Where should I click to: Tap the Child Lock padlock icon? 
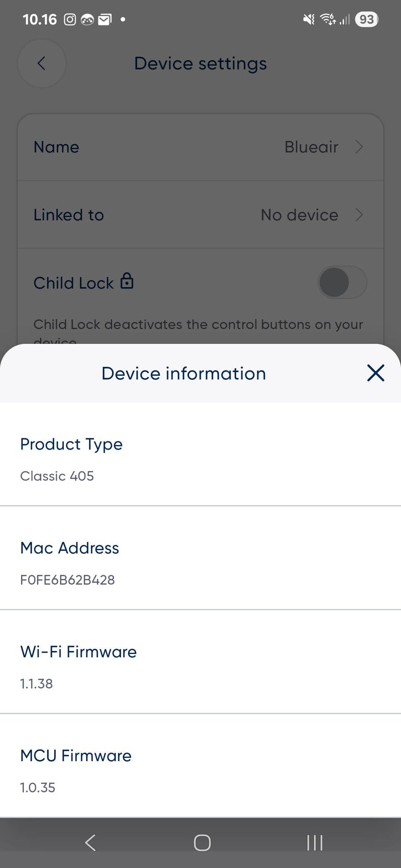click(x=127, y=281)
